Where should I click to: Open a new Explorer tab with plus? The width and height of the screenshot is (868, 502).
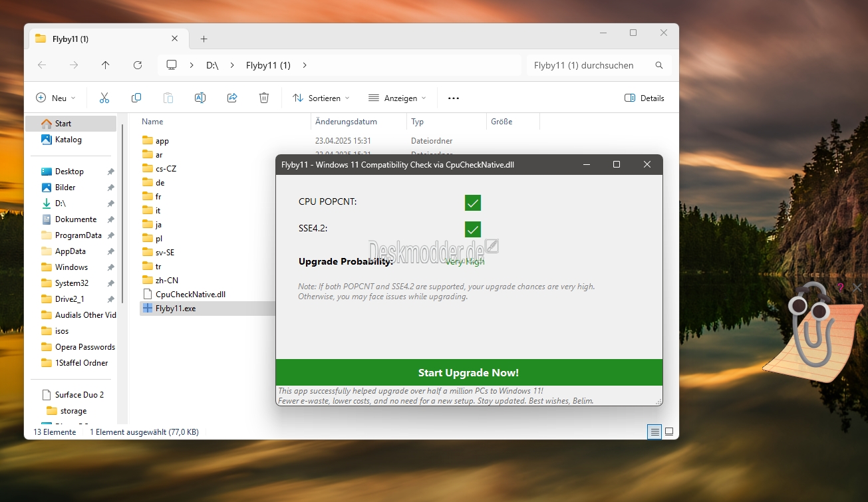[x=204, y=39]
